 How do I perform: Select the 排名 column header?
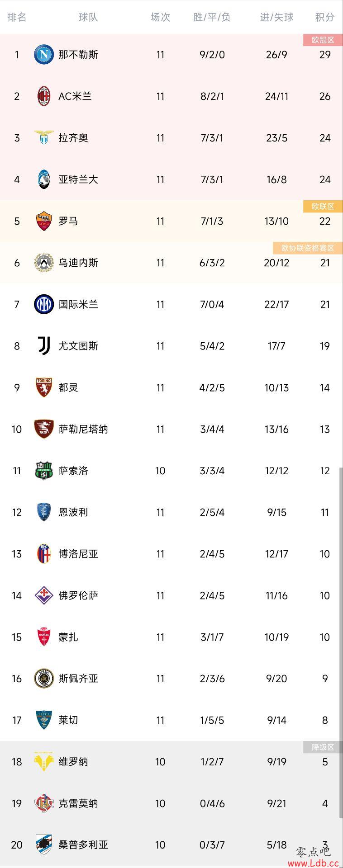[17, 17]
